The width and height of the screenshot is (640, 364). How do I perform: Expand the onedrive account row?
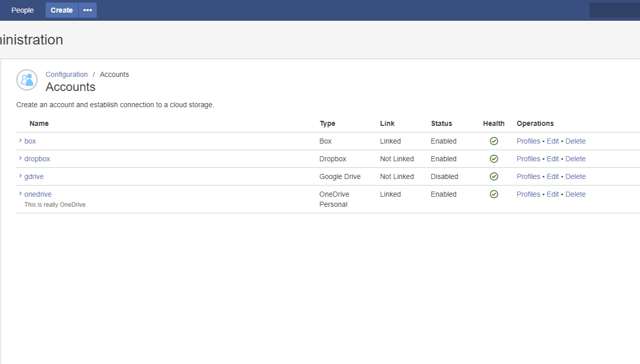coord(20,194)
